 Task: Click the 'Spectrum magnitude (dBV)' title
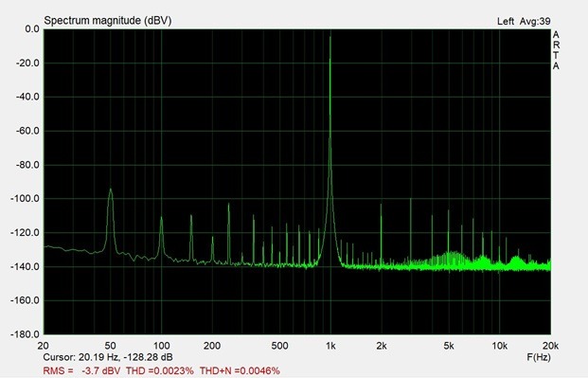[x=108, y=20]
